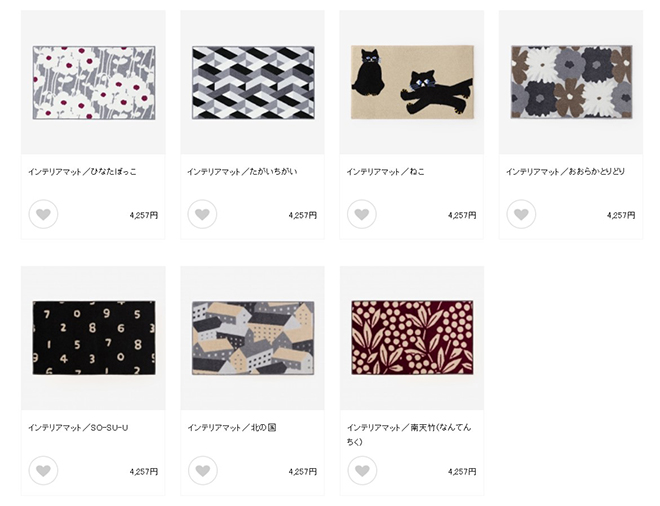Open the ひなたぼっこ floral mat image
The width and height of the screenshot is (660, 506).
tap(93, 83)
